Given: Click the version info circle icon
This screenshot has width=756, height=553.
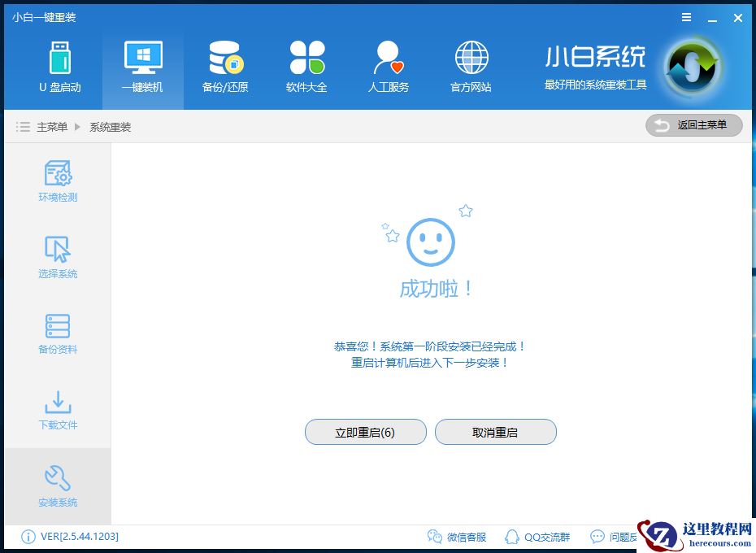Looking at the screenshot, I should point(27,537).
